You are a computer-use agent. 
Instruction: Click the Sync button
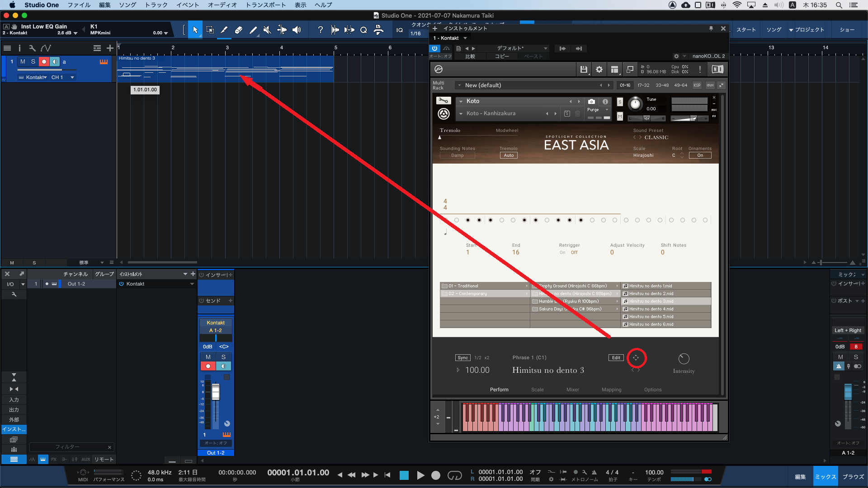pos(462,358)
